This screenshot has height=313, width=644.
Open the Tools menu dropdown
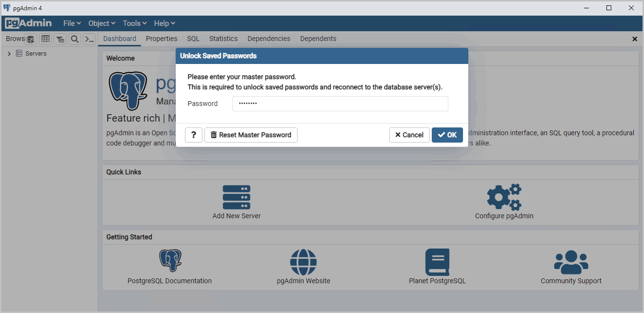pos(135,23)
